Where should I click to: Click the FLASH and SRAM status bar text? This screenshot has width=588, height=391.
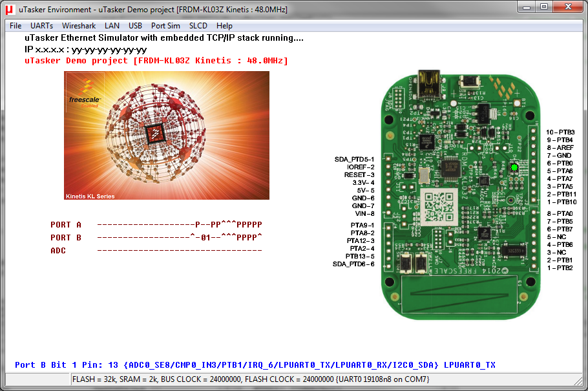tap(251, 379)
